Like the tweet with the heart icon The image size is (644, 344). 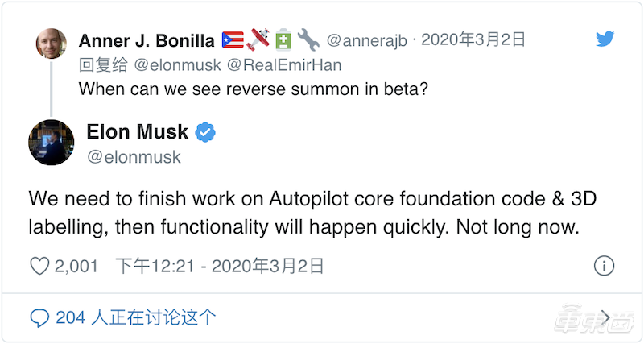click(x=39, y=266)
